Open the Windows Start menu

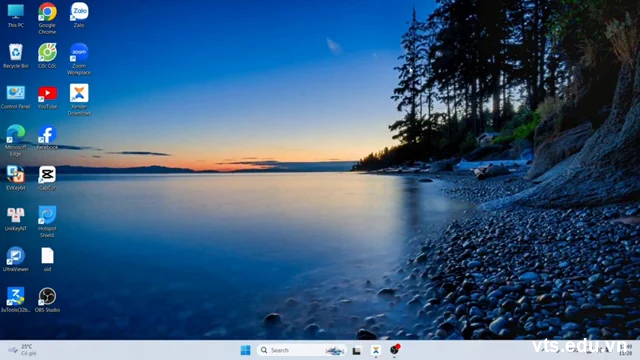245,350
